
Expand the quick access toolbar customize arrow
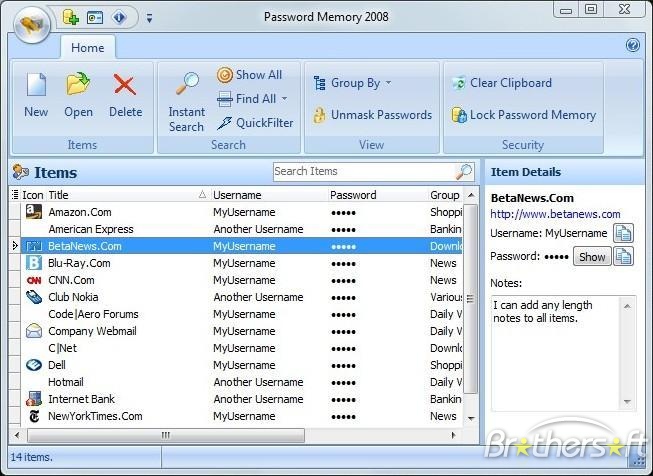pyautogui.click(x=149, y=18)
